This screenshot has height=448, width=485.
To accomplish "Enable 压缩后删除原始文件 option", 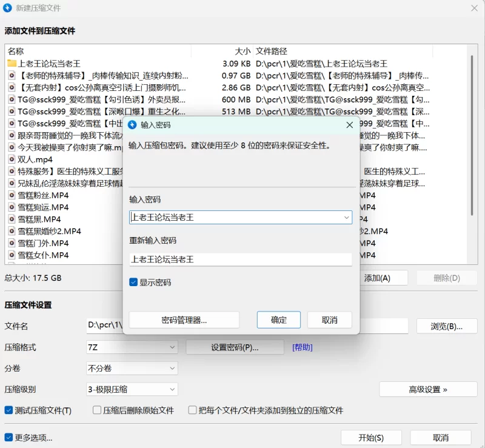I will pyautogui.click(x=97, y=410).
